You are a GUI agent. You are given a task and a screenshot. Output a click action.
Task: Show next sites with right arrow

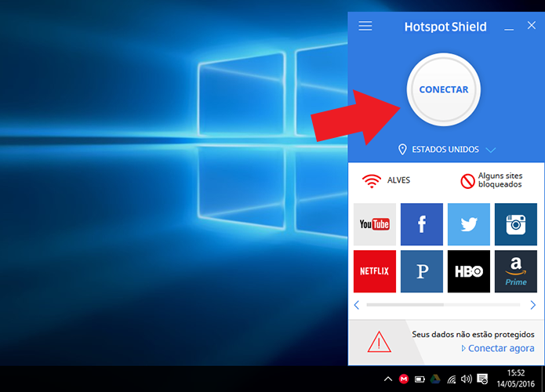[x=532, y=305]
